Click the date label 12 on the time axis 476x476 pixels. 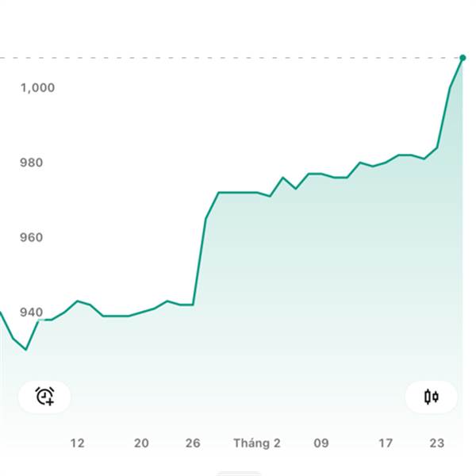(77, 443)
